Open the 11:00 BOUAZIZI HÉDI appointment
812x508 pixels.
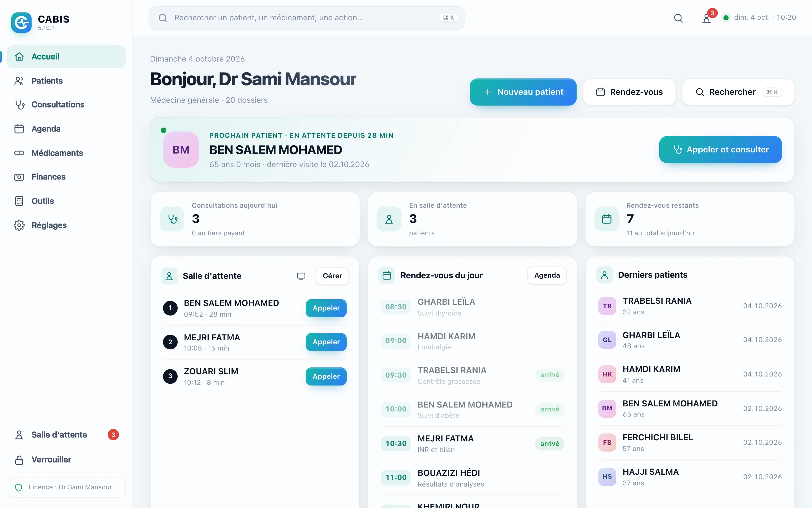point(472,478)
